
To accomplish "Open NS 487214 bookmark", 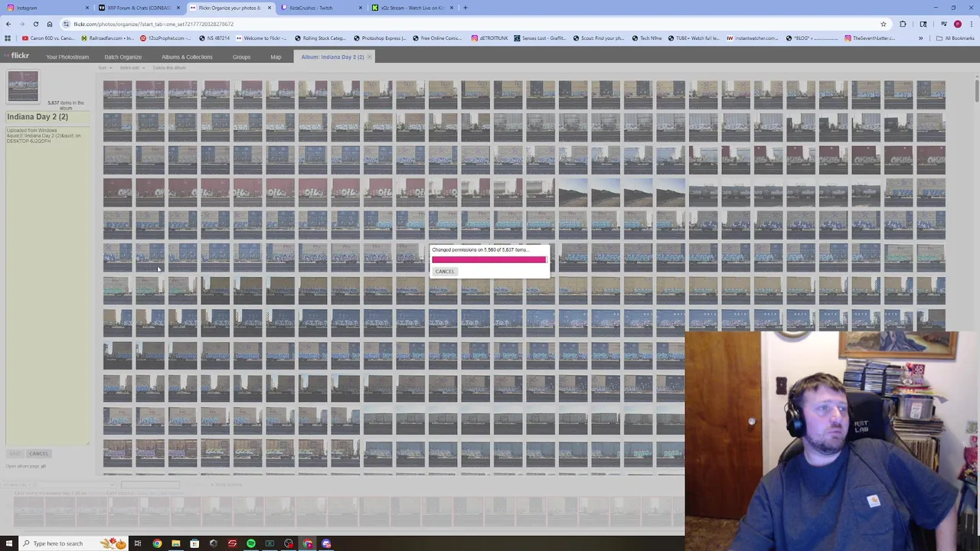I will (x=213, y=38).
